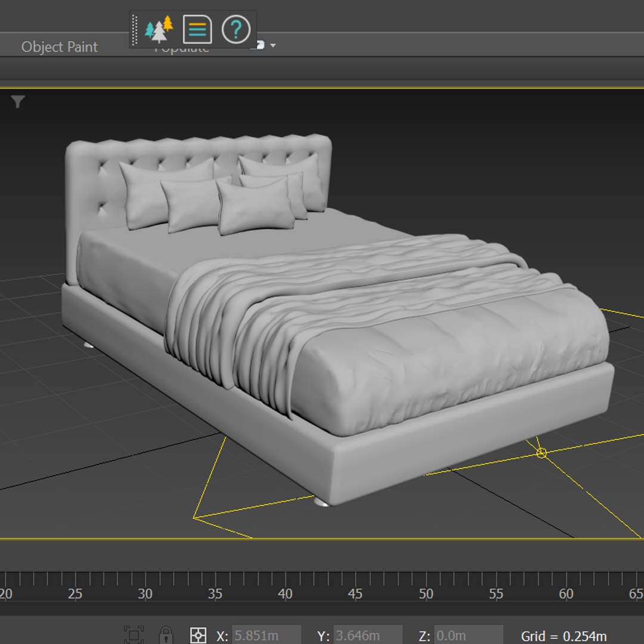Viewport: 644px width, 644px height.
Task: Open the help question mark icon
Action: pyautogui.click(x=236, y=29)
